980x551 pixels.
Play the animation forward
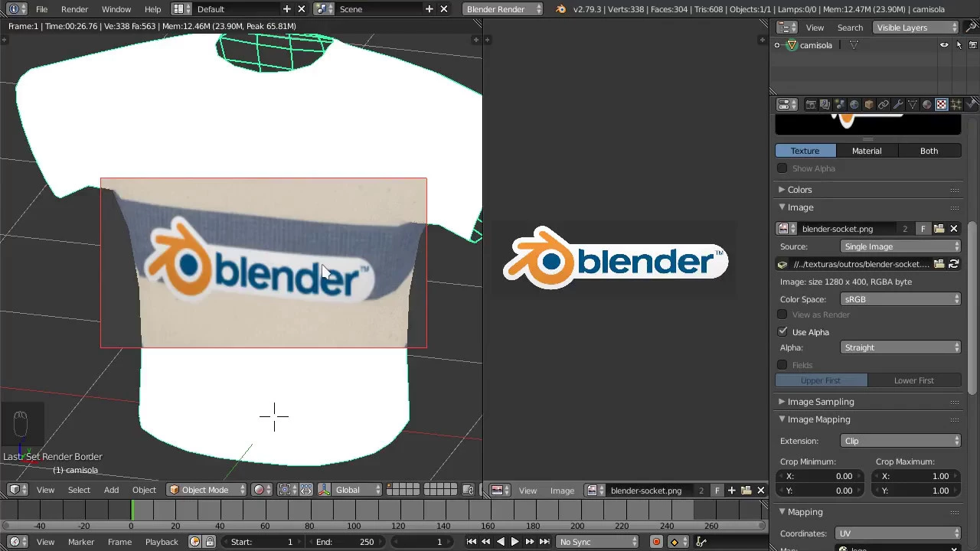pyautogui.click(x=514, y=542)
